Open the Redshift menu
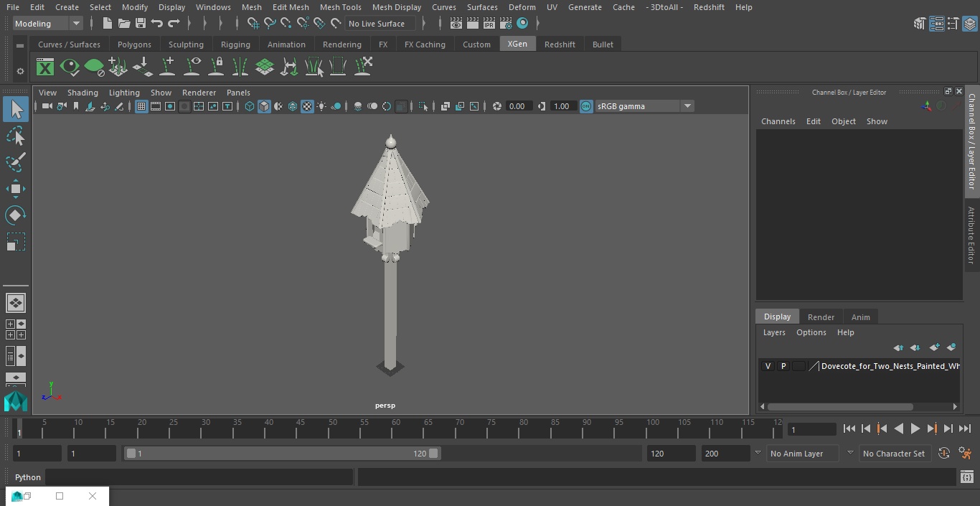 click(709, 7)
